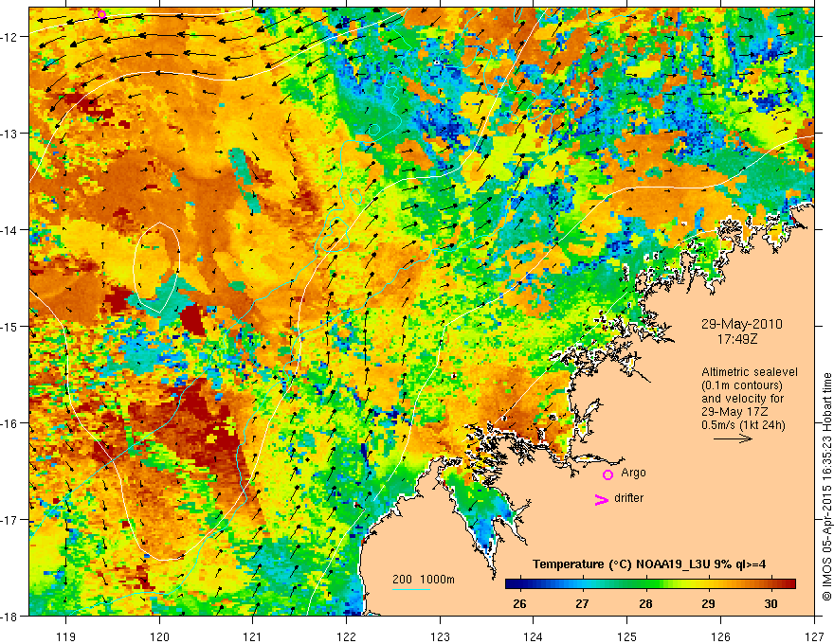Click the color bar tick label 27
834x644 pixels.
point(583,603)
